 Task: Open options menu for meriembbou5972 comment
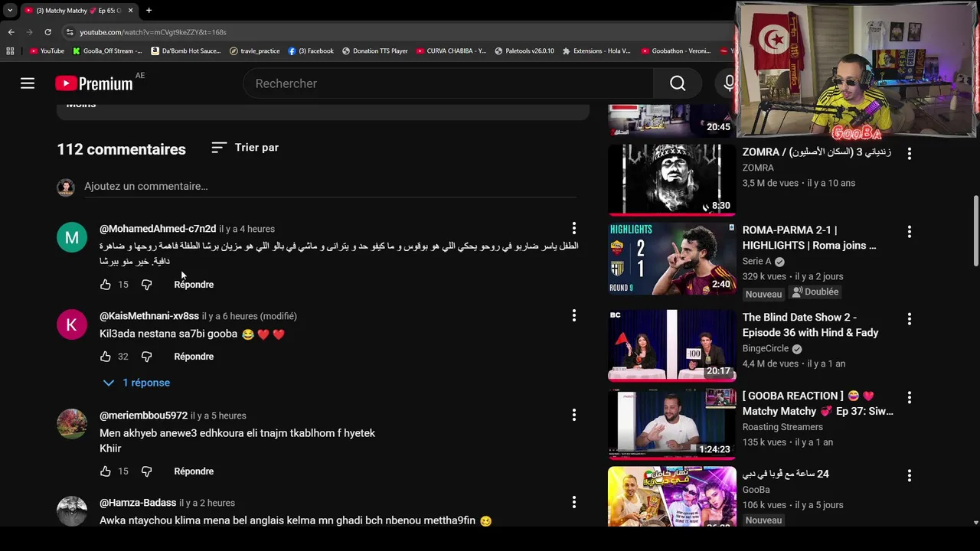tap(573, 415)
